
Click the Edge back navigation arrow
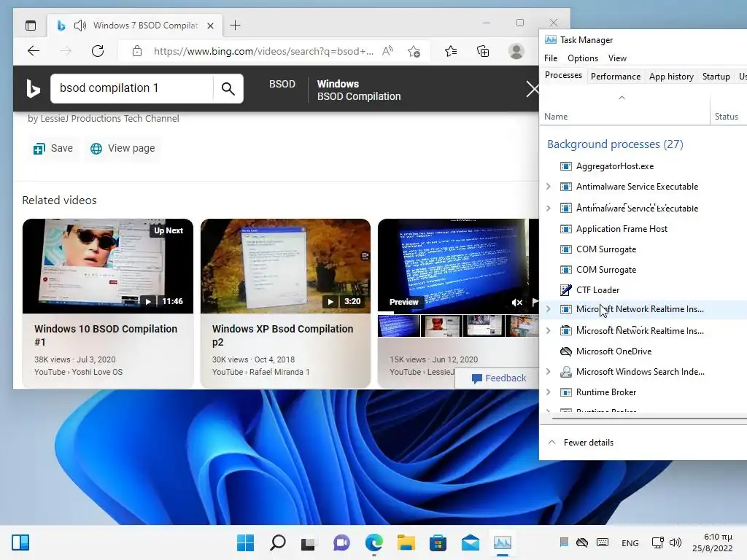coord(34,51)
